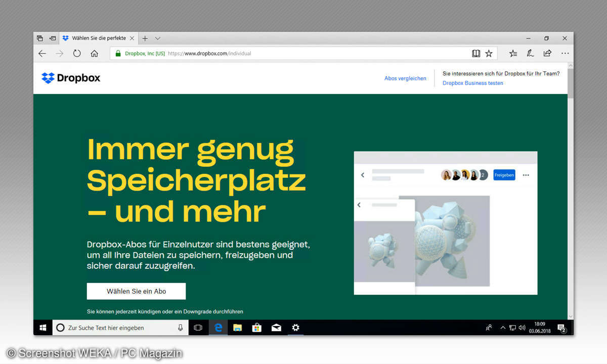The image size is (607, 364).
Task: Click the blue Freigeben button in preview
Action: click(504, 175)
